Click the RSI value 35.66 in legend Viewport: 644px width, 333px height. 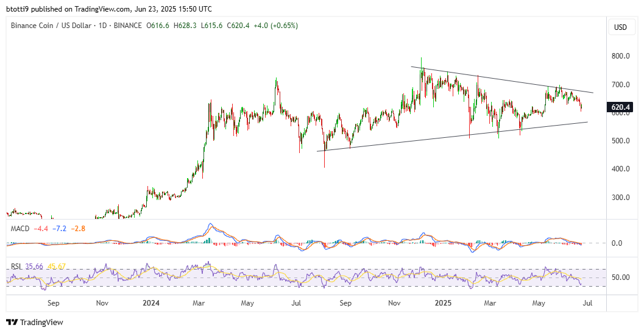pos(39,266)
